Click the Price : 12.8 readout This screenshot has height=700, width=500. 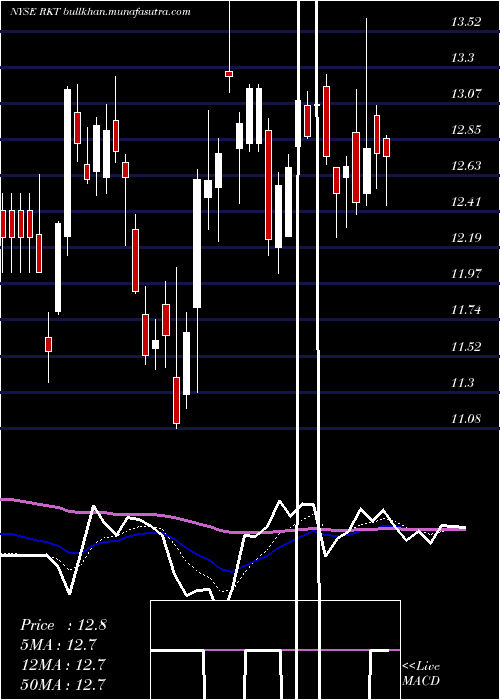point(63,625)
